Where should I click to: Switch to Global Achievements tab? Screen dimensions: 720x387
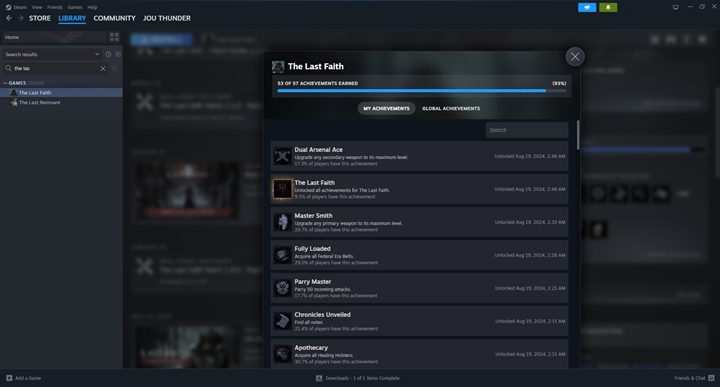click(451, 108)
